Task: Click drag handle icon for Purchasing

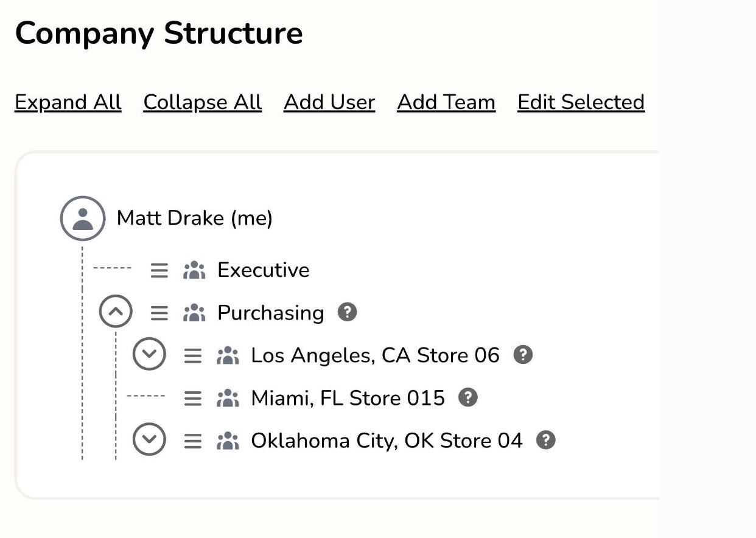Action: coord(159,313)
